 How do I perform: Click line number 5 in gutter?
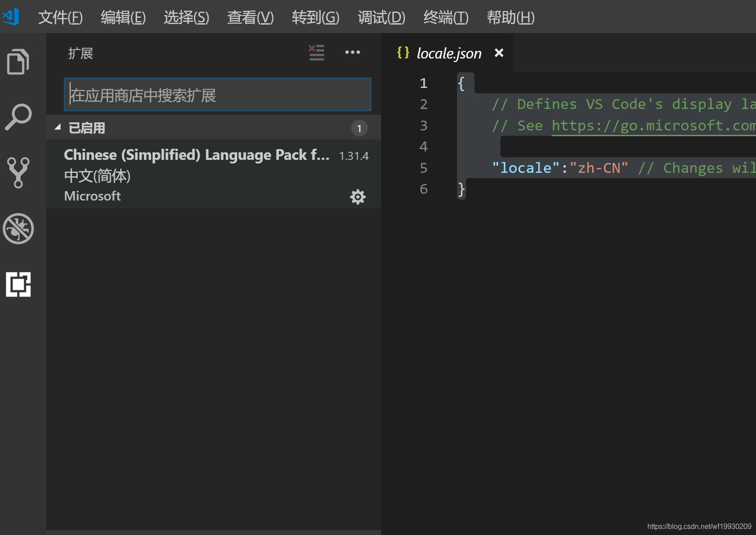click(x=424, y=168)
